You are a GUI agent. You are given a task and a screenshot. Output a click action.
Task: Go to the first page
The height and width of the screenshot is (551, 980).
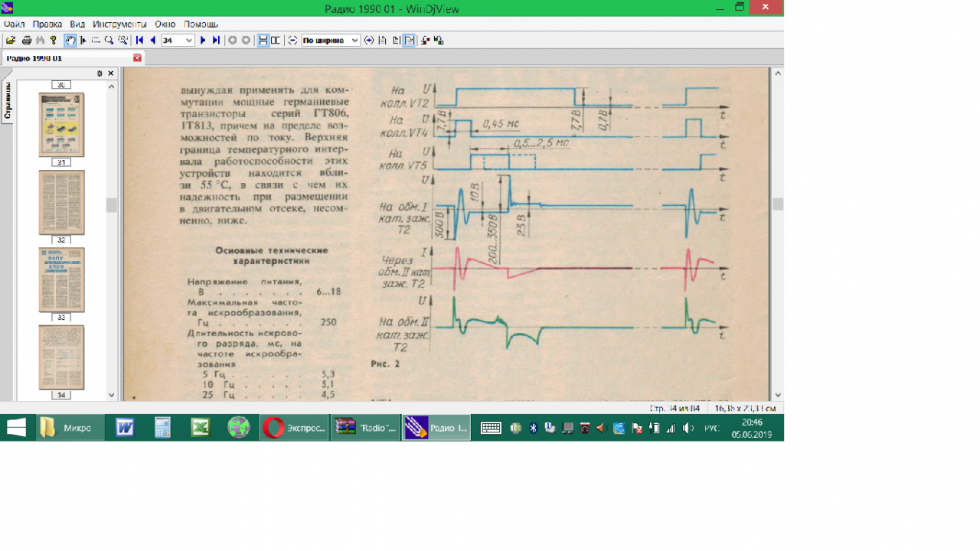point(139,41)
